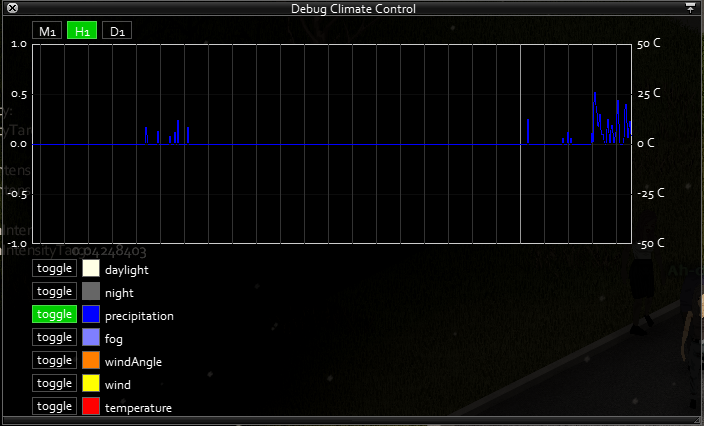The width and height of the screenshot is (704, 426).
Task: Click the '25 C' axis label
Action: pyautogui.click(x=649, y=93)
